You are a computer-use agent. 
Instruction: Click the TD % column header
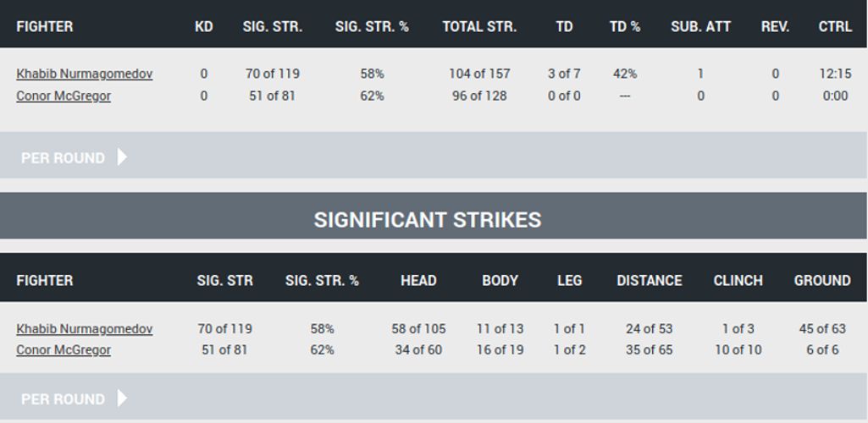tap(625, 26)
